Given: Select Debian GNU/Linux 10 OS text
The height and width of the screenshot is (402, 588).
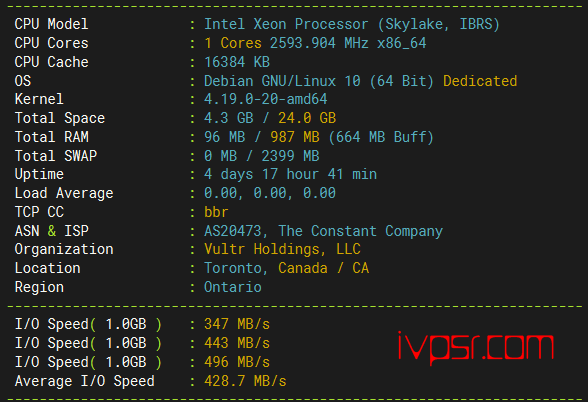Looking at the screenshot, I should (x=282, y=81).
